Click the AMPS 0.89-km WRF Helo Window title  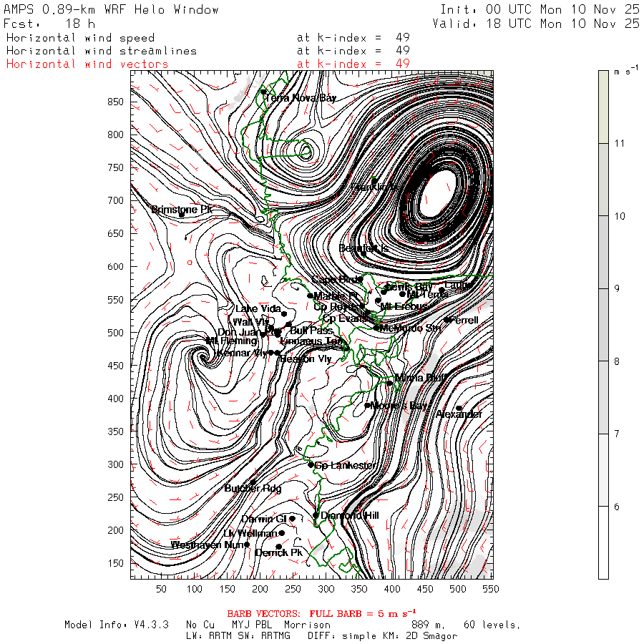pos(111,9)
